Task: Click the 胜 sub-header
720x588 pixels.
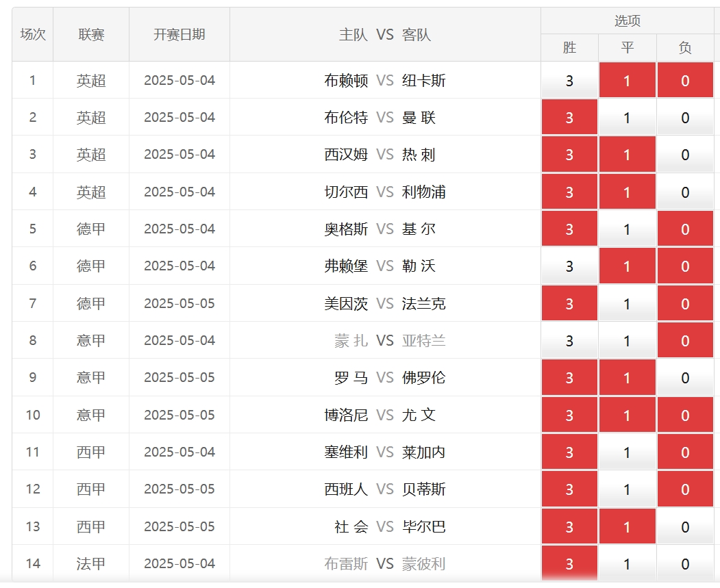Action: pos(569,47)
